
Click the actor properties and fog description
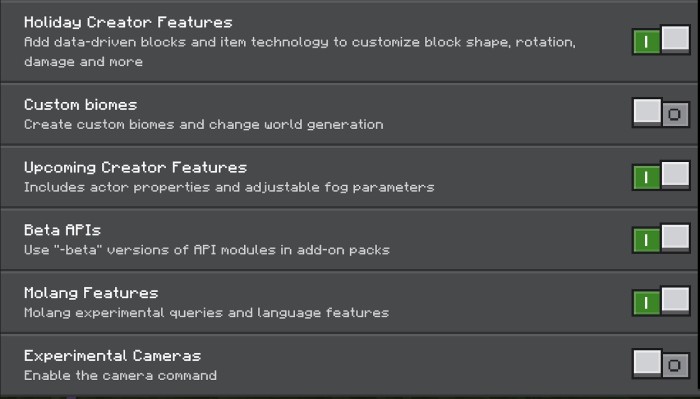point(229,187)
